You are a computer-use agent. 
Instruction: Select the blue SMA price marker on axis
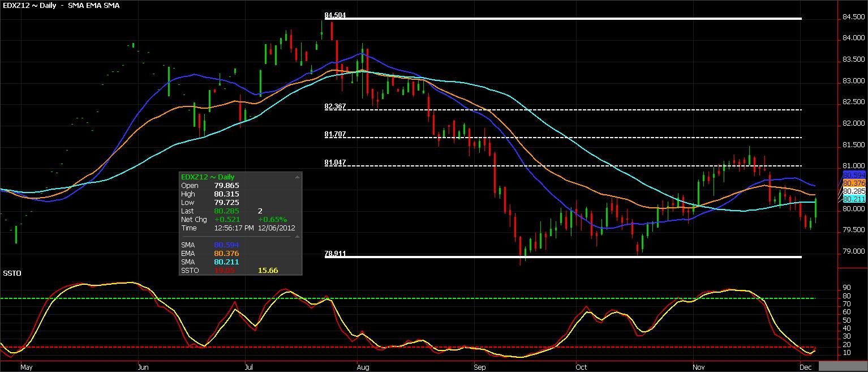[x=854, y=176]
